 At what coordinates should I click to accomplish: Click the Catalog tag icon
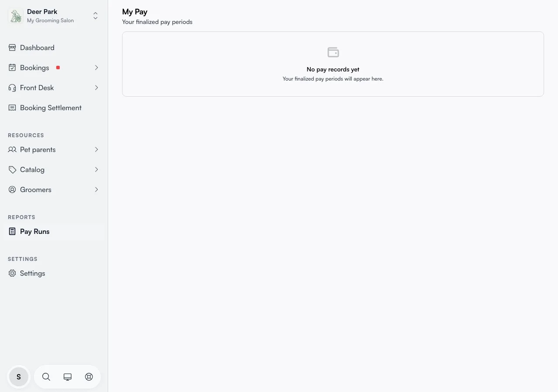12,169
